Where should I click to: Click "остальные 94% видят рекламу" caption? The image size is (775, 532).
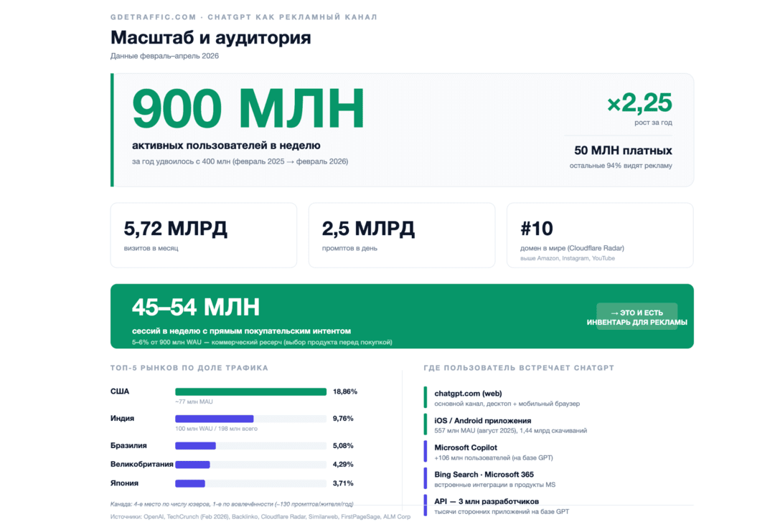tap(620, 166)
